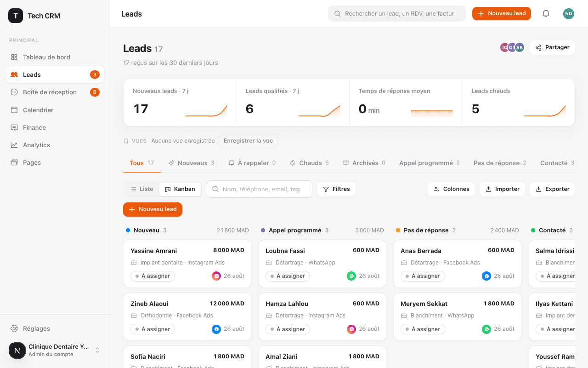Image resolution: width=588 pixels, height=368 pixels.
Task: Click Nouveau lead above Kanban columns
Action: [x=153, y=209]
